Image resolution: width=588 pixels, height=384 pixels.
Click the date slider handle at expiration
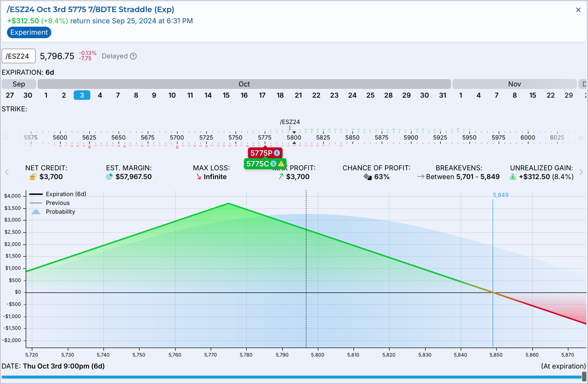[x=584, y=377]
